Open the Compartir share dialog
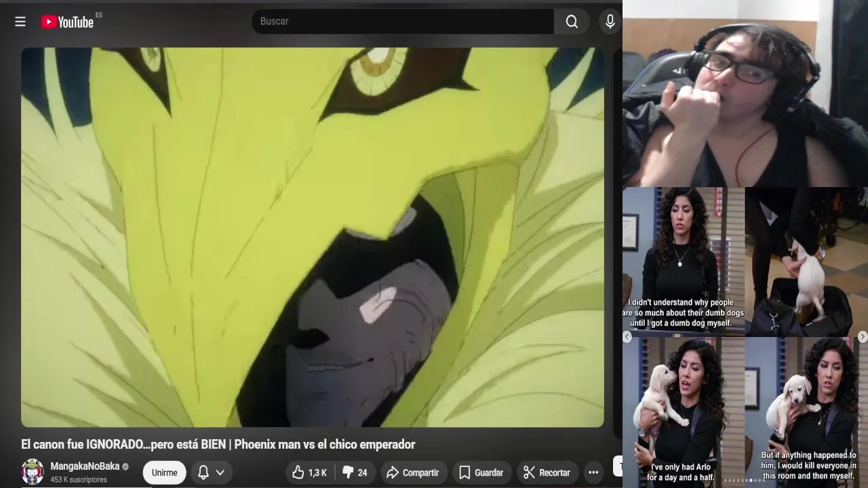 tap(412, 472)
